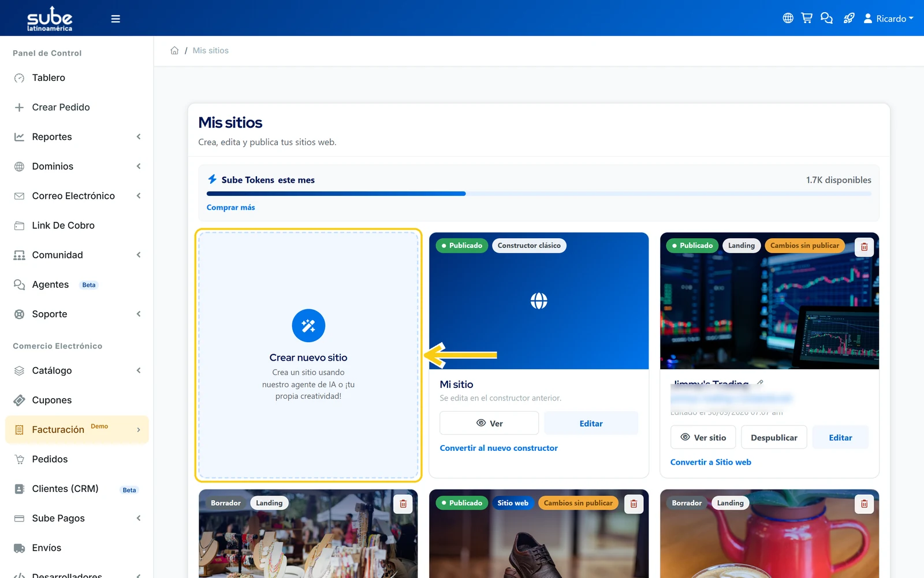Delete the teapot Borrador landing via trash icon
This screenshot has height=578, width=924.
click(864, 504)
